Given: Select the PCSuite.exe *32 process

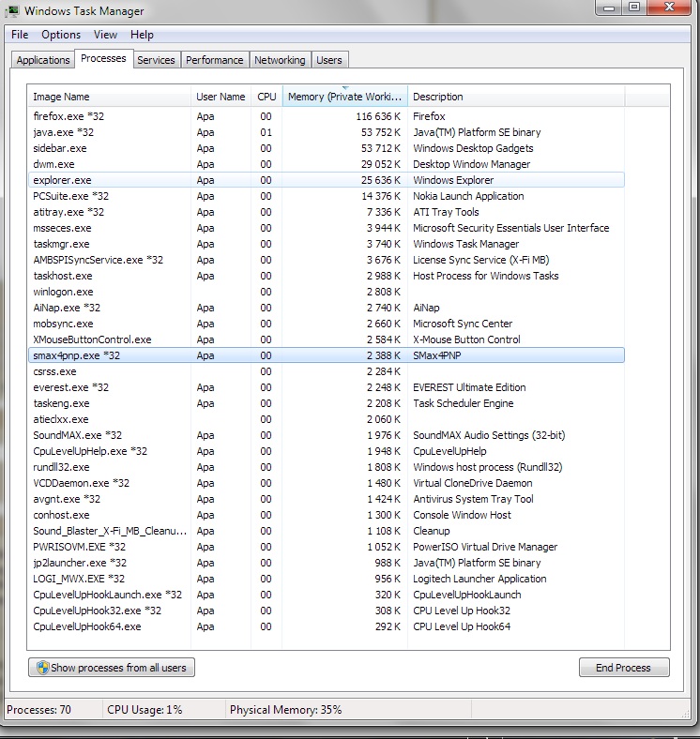Looking at the screenshot, I should tap(327, 196).
